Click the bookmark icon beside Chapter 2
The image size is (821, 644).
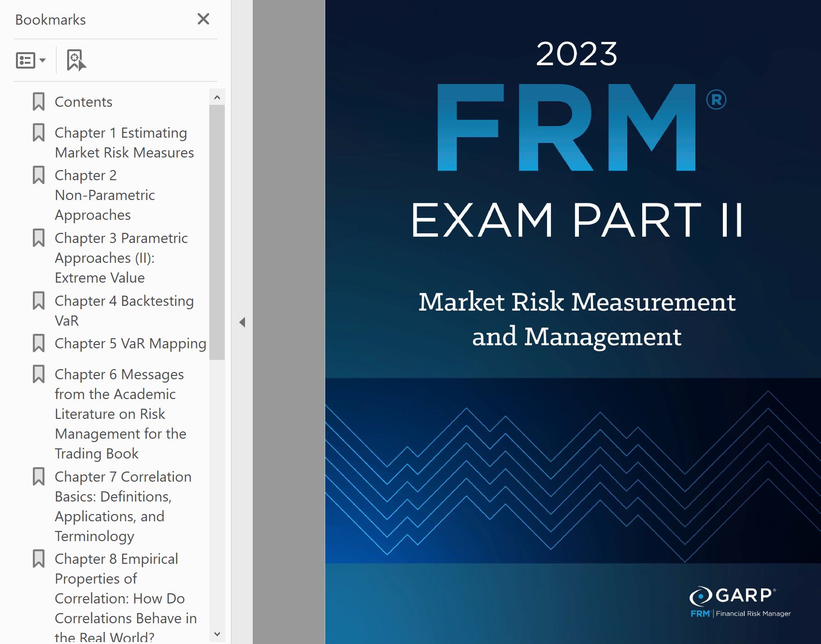click(39, 175)
